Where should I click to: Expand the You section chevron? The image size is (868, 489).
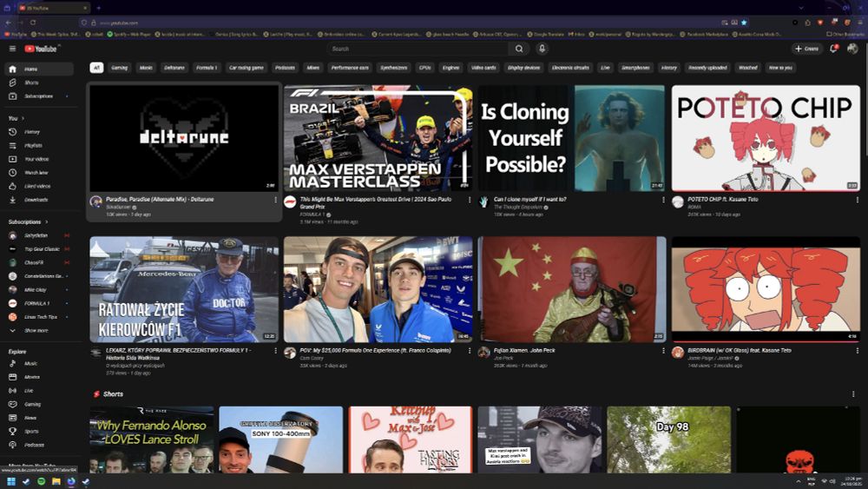[23, 118]
